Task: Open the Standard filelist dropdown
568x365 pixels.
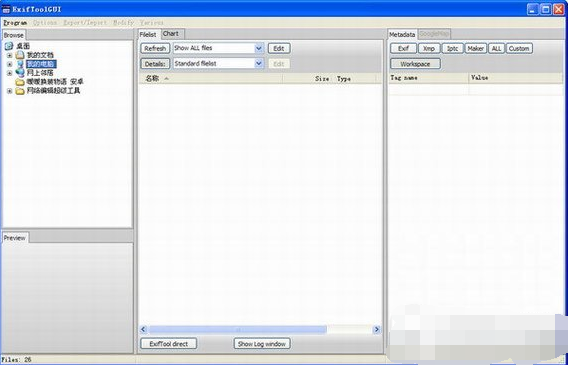Action: [218, 64]
